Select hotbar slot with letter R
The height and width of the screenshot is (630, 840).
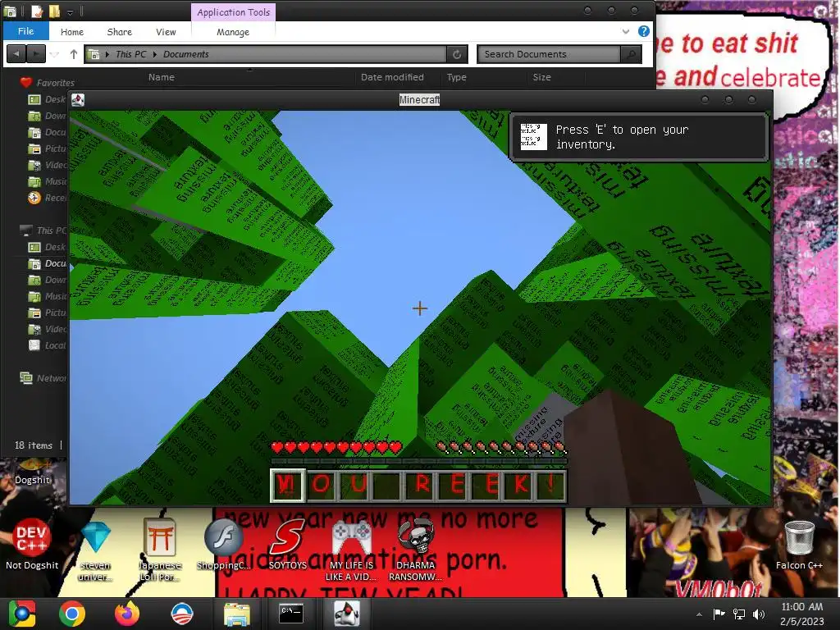pos(421,485)
